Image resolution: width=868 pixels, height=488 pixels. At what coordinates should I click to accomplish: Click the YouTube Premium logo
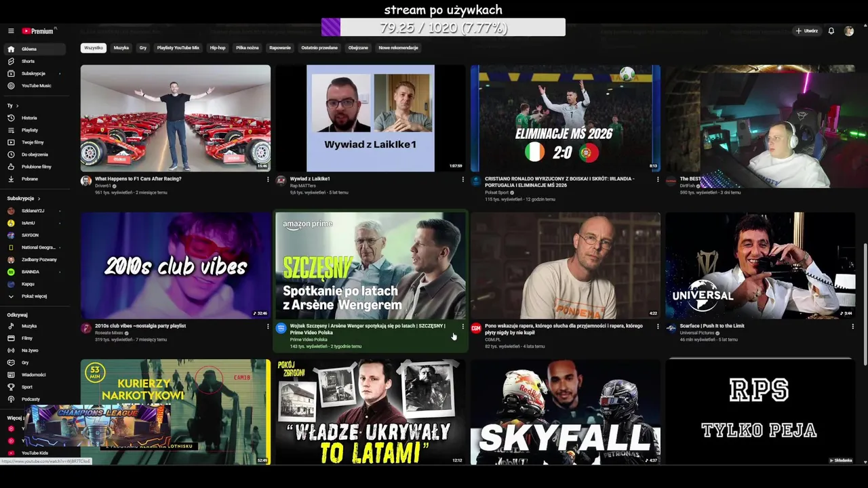[x=39, y=31]
